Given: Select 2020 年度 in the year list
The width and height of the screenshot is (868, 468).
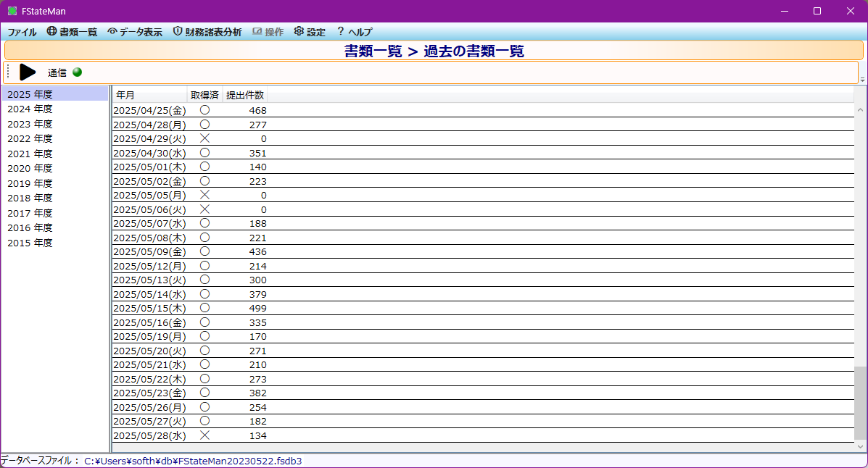Looking at the screenshot, I should [x=55, y=168].
